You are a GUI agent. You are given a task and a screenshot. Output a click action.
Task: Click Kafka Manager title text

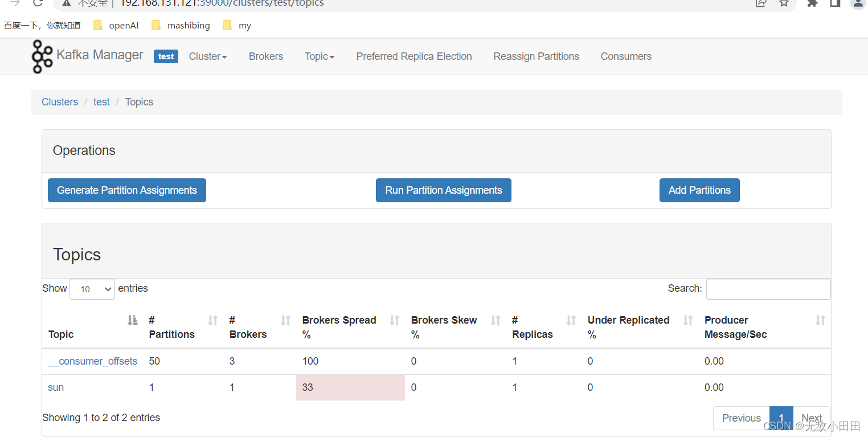[100, 55]
